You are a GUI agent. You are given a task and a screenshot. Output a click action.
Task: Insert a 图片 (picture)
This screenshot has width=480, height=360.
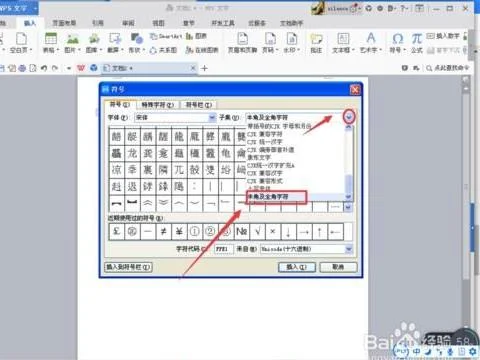pyautogui.click(x=72, y=43)
